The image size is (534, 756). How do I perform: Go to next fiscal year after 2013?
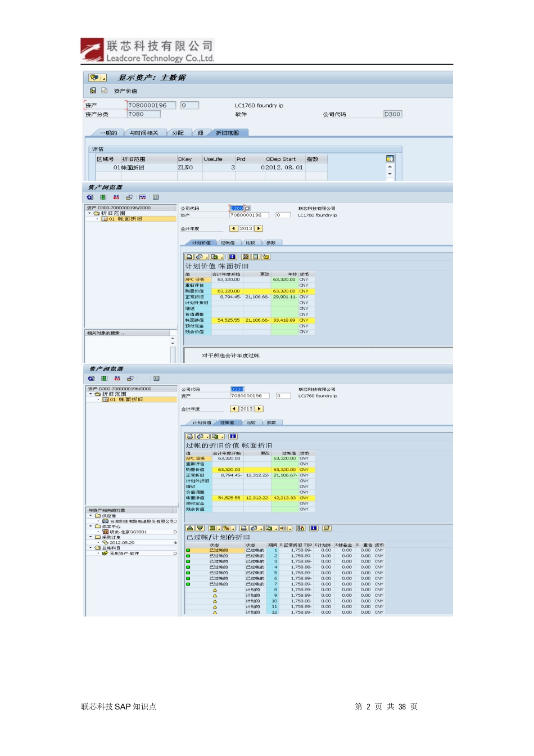(x=259, y=229)
